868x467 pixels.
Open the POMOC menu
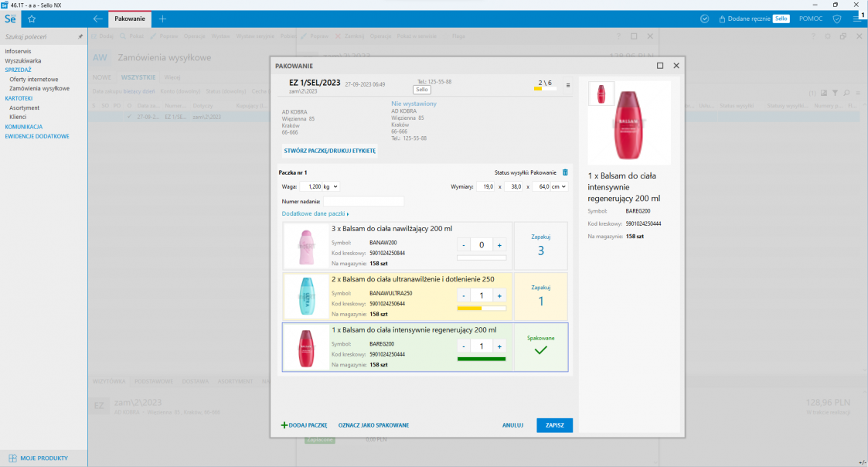pyautogui.click(x=810, y=19)
